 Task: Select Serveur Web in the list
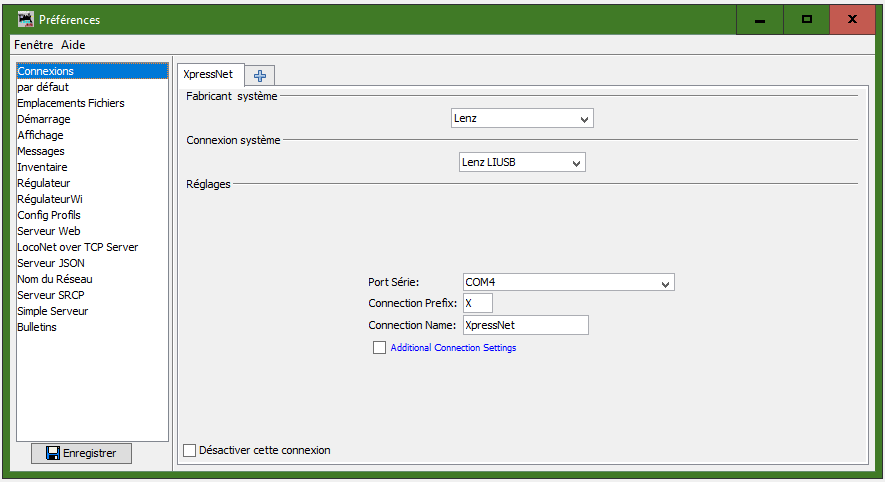click(x=92, y=231)
